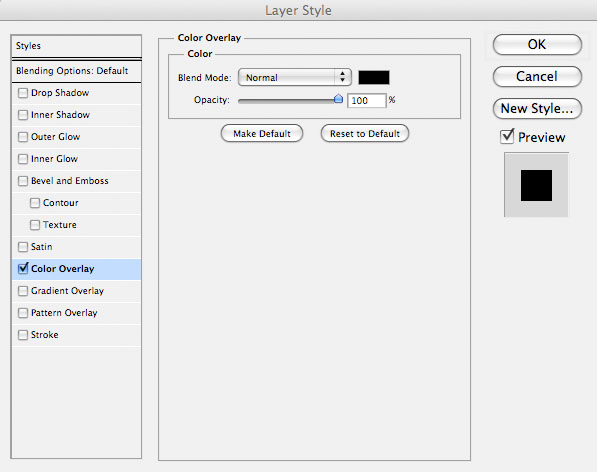Toggle the Preview checkbox

pyautogui.click(x=507, y=137)
